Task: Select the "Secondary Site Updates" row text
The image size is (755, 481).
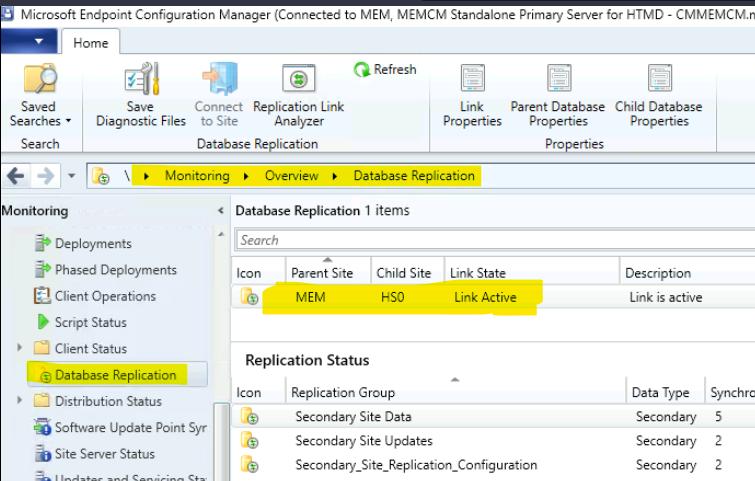Action: click(x=364, y=440)
